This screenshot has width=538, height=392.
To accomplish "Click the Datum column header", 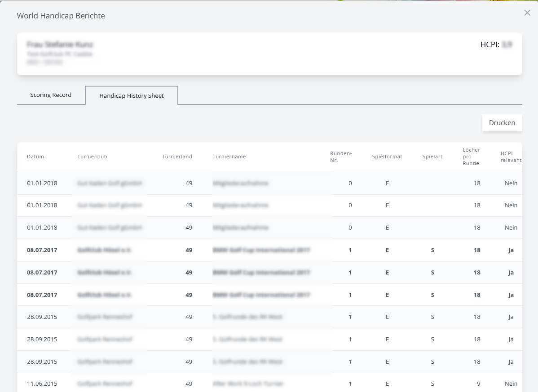I will 35,157.
